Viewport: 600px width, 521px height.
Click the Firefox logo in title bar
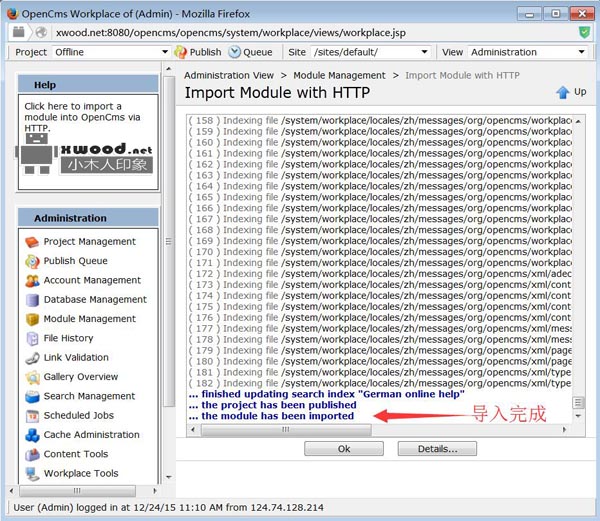pyautogui.click(x=13, y=13)
